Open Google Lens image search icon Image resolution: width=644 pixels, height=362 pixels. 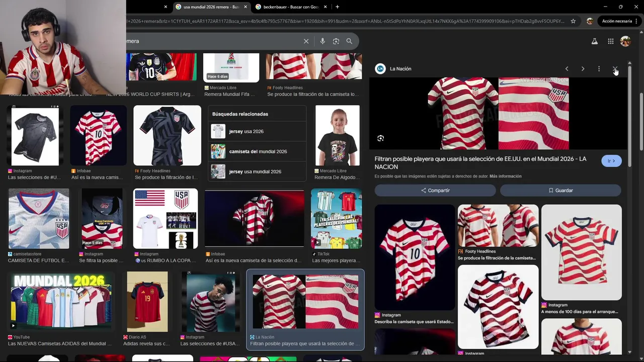(336, 41)
